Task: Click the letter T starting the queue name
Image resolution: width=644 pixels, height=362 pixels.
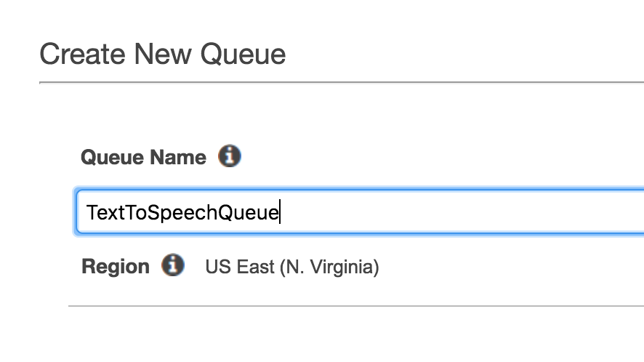Action: (92, 212)
